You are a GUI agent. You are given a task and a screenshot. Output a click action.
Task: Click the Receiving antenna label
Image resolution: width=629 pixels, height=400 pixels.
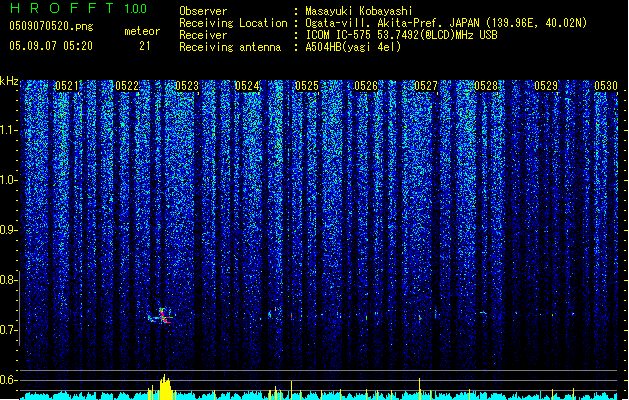click(230, 47)
